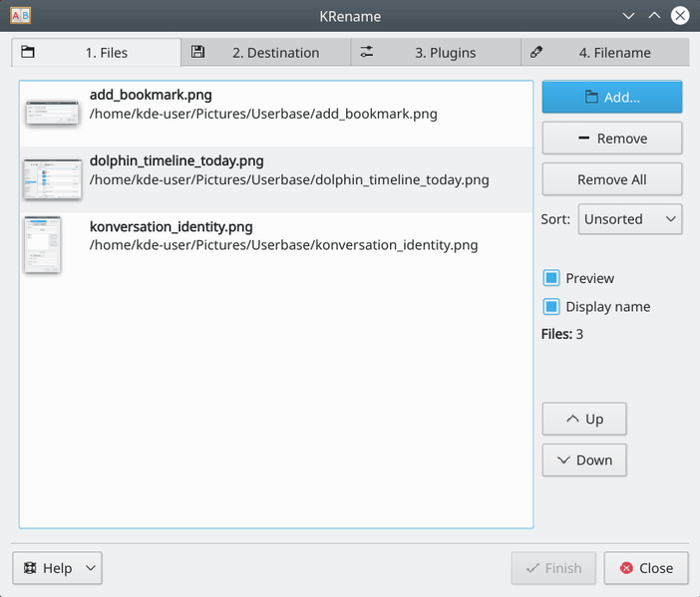The width and height of the screenshot is (700, 597).
Task: Click the Remove All button
Action: point(611,179)
